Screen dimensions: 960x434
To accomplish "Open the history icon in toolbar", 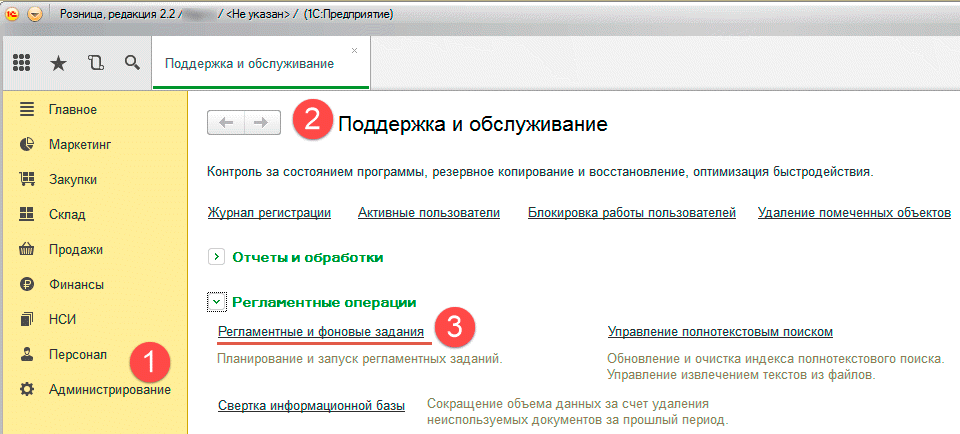I will point(96,62).
